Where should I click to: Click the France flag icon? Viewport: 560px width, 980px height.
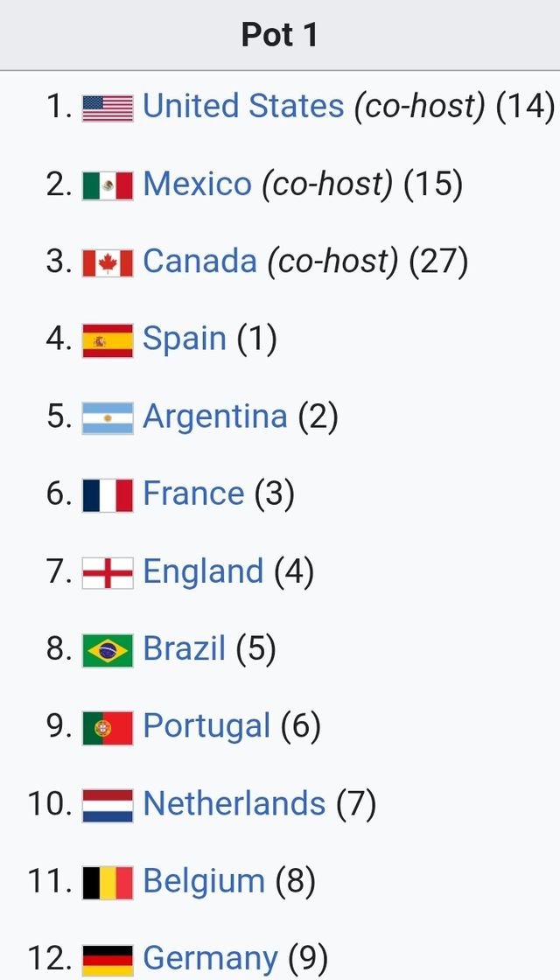point(108,495)
